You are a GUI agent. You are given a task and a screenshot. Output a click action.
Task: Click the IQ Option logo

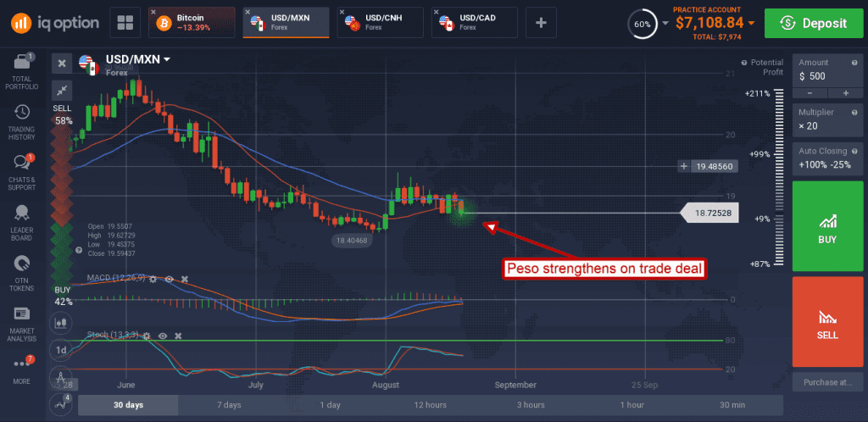click(x=55, y=23)
